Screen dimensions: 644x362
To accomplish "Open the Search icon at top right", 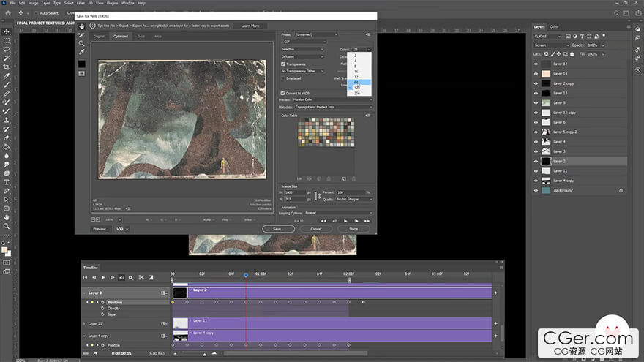I will point(616,13).
